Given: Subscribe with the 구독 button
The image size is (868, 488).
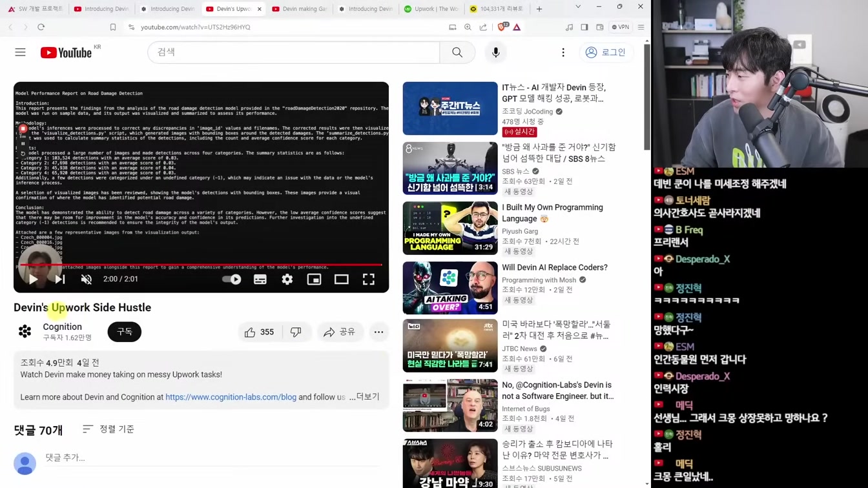Looking at the screenshot, I should 125,332.
